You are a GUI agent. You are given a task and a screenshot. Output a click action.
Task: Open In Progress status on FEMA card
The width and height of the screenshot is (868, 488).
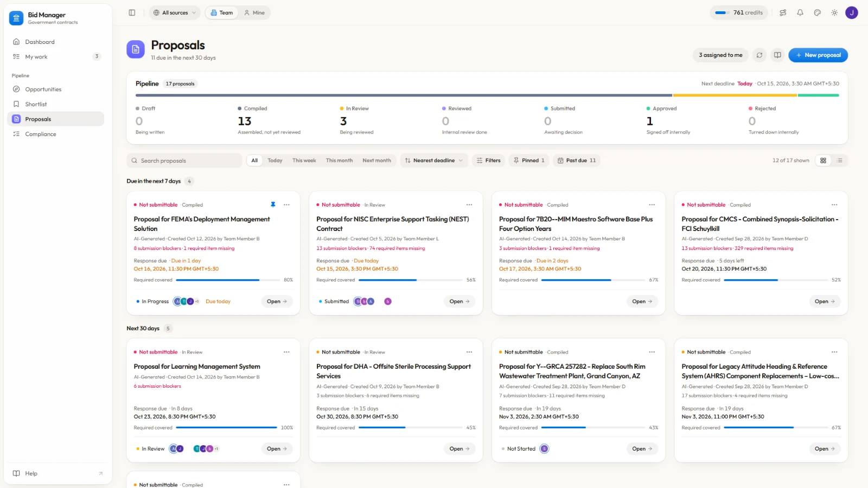pos(152,301)
